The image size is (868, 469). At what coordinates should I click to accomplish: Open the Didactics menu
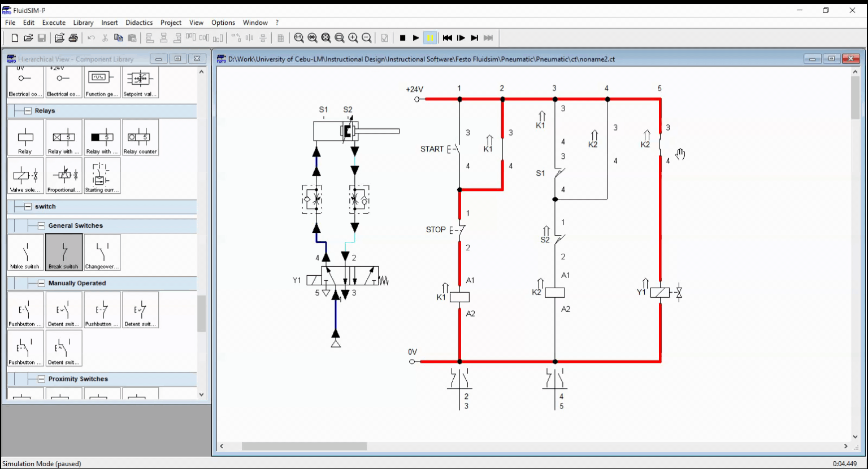[139, 23]
